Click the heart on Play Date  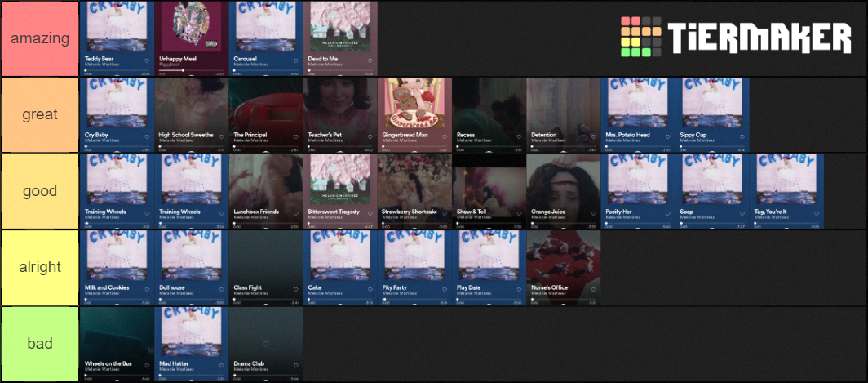pyautogui.click(x=518, y=289)
